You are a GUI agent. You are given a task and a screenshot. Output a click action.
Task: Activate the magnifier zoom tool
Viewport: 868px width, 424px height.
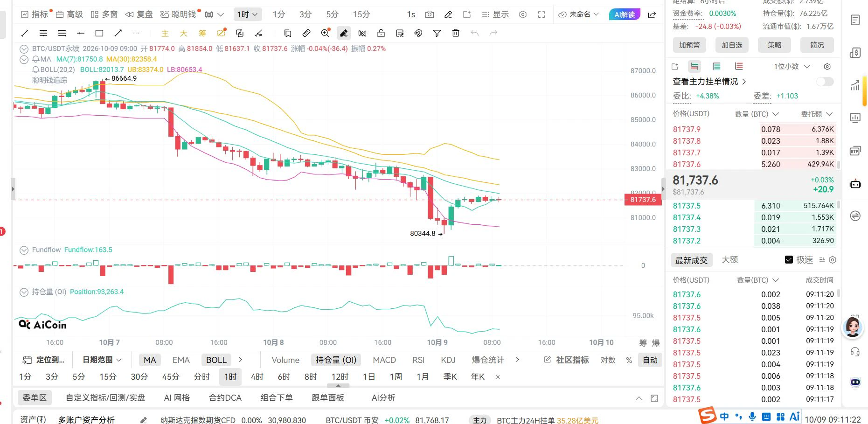(x=325, y=33)
